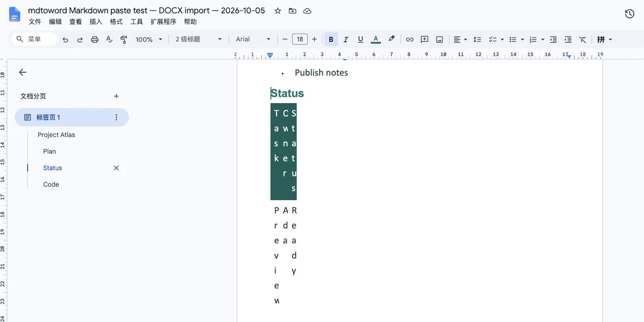Viewport: 644px width, 322px height.
Task: Run spelling and grammar check
Action: pyautogui.click(x=109, y=40)
